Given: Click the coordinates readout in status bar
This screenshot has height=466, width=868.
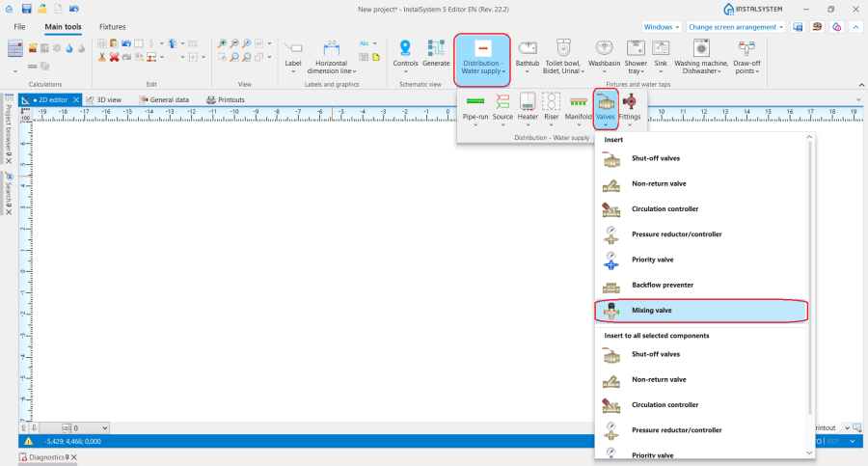Looking at the screenshot, I should point(72,442).
